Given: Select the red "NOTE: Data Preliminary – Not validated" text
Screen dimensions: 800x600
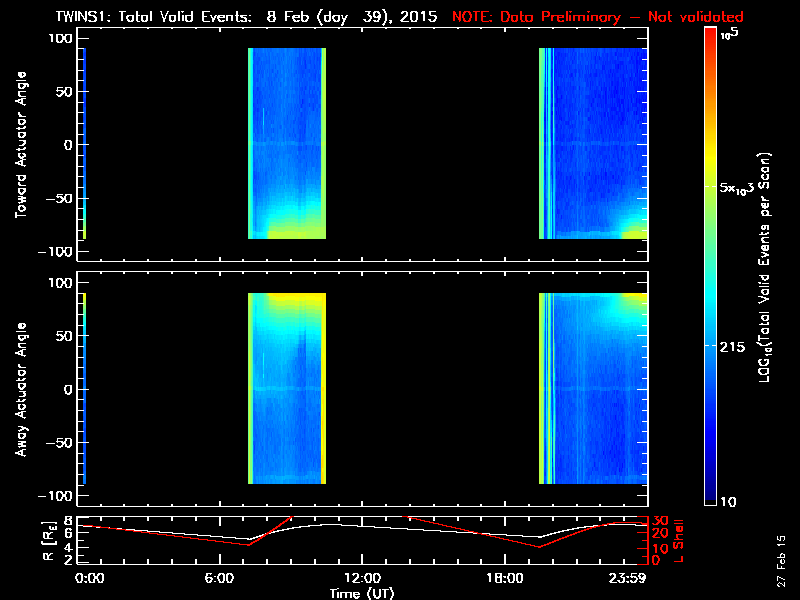Looking at the screenshot, I should tap(597, 17).
